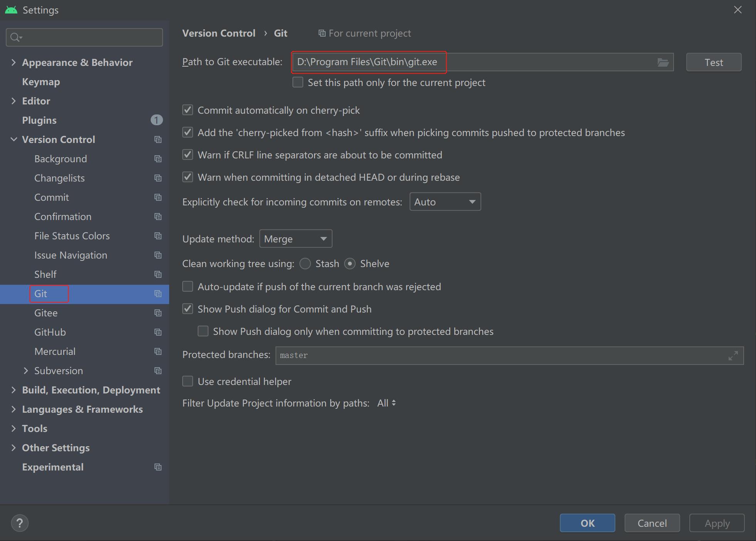The image size is (756, 541).
Task: Click the help question mark button
Action: pos(20,523)
